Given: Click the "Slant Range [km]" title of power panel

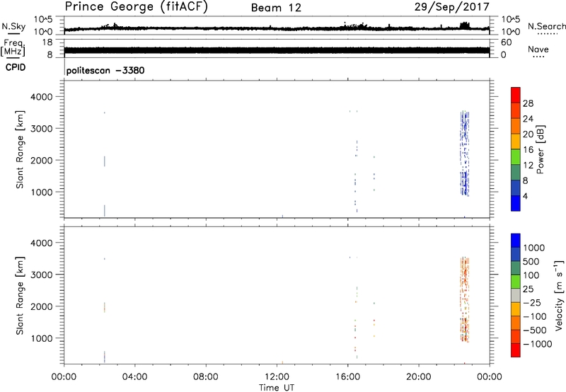Looking at the screenshot, I should tap(20, 149).
